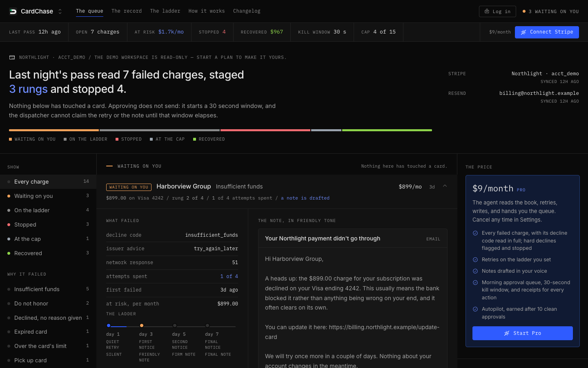Click the PRO label beside $9/month
This screenshot has width=588, height=368.
pos(521,190)
